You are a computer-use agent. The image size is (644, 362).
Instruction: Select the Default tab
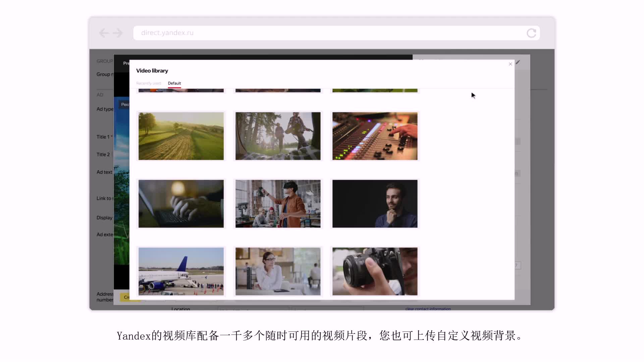tap(174, 83)
